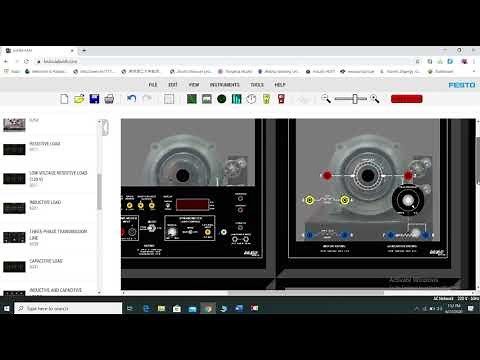Click the FESTO logo
The height and width of the screenshot is (360, 480).
coord(462,85)
